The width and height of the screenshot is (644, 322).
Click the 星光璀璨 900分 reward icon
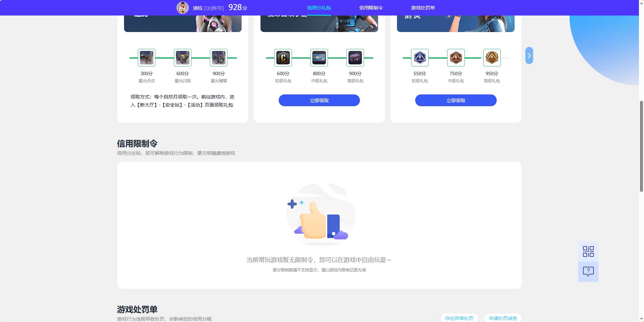coord(219,58)
